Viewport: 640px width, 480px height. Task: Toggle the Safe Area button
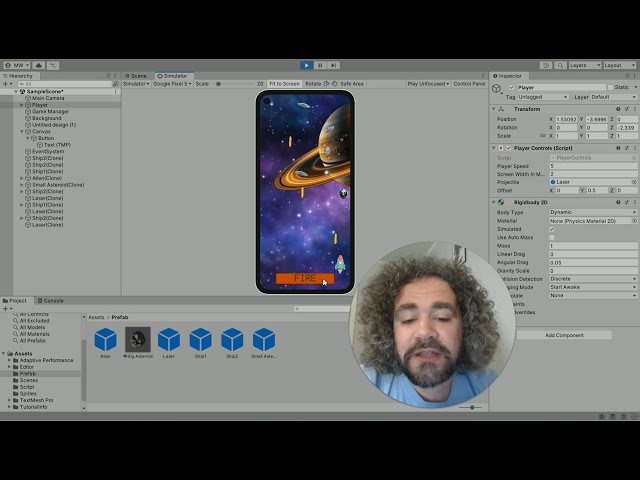[352, 84]
